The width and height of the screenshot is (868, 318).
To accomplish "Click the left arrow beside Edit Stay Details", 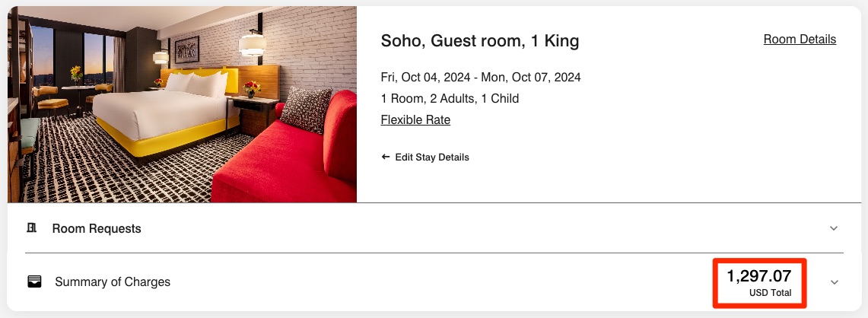I will [386, 157].
